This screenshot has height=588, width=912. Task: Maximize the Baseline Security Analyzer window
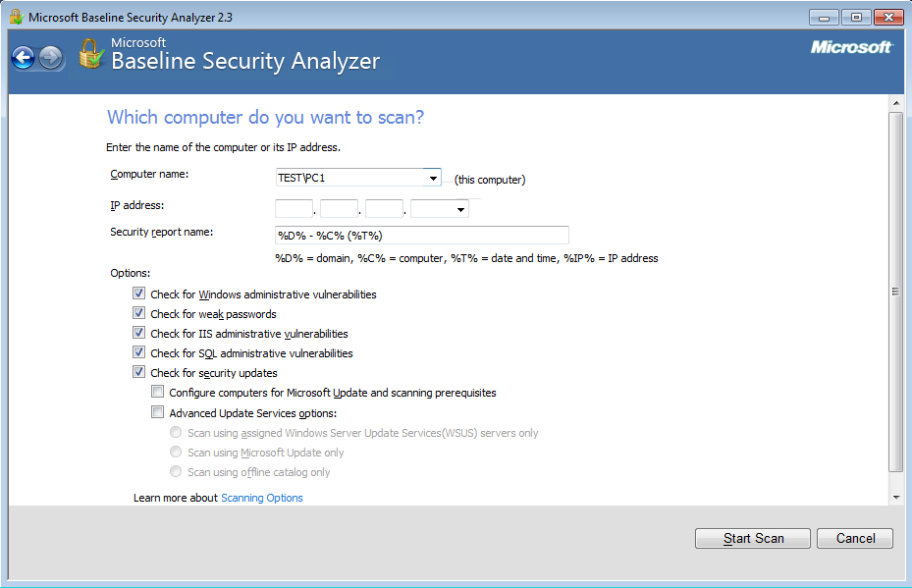(856, 18)
